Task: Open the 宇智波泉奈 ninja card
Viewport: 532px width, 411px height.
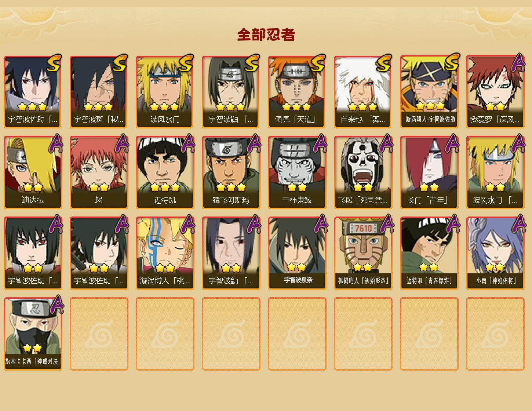Action: coord(297,253)
